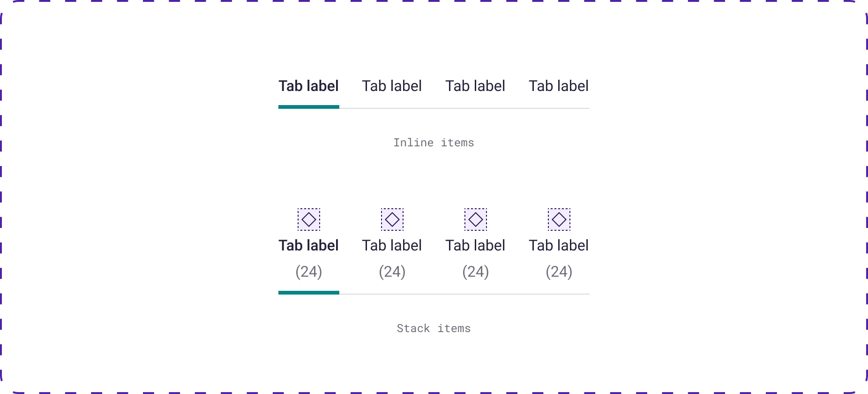Click the third stacked tab showing (24)
Screen dimensions: 868x394
(x=475, y=245)
